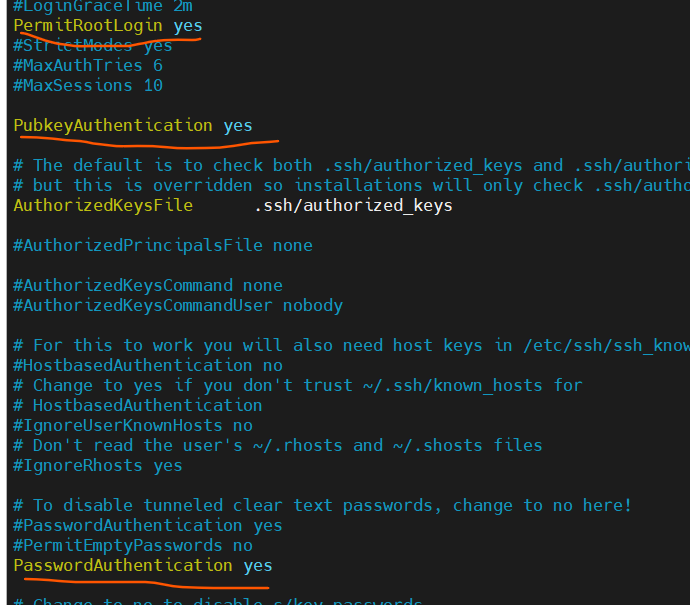Screen dimensions: 690x605
Task: Click the #MaxSessions 10 line
Action: click(x=88, y=86)
